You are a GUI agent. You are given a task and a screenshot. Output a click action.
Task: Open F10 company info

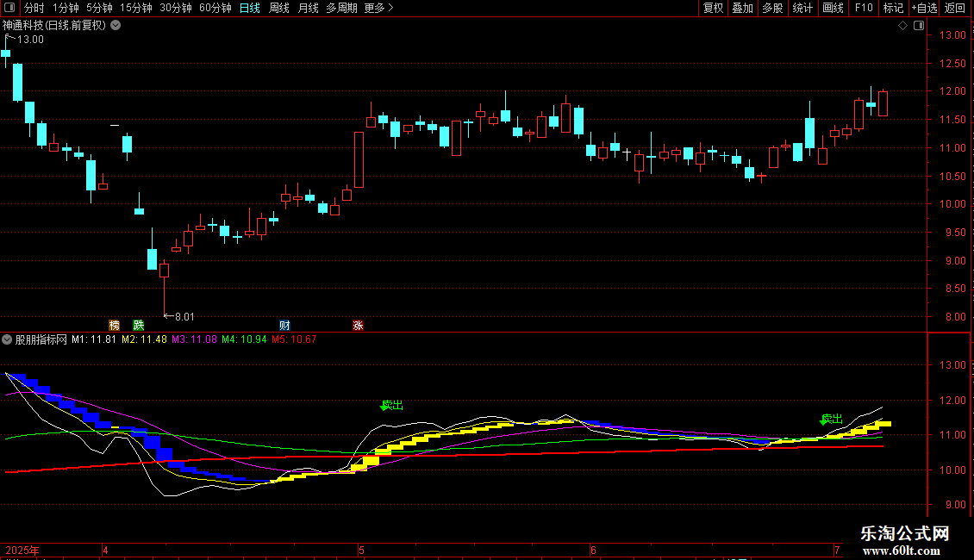click(864, 8)
